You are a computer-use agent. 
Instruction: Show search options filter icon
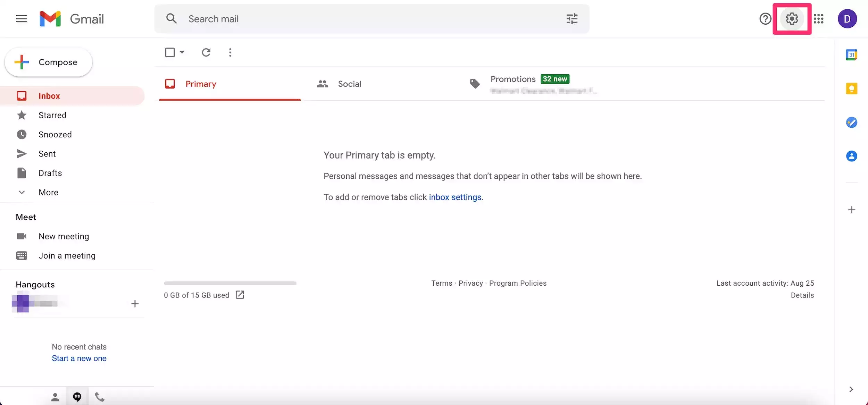coord(572,19)
